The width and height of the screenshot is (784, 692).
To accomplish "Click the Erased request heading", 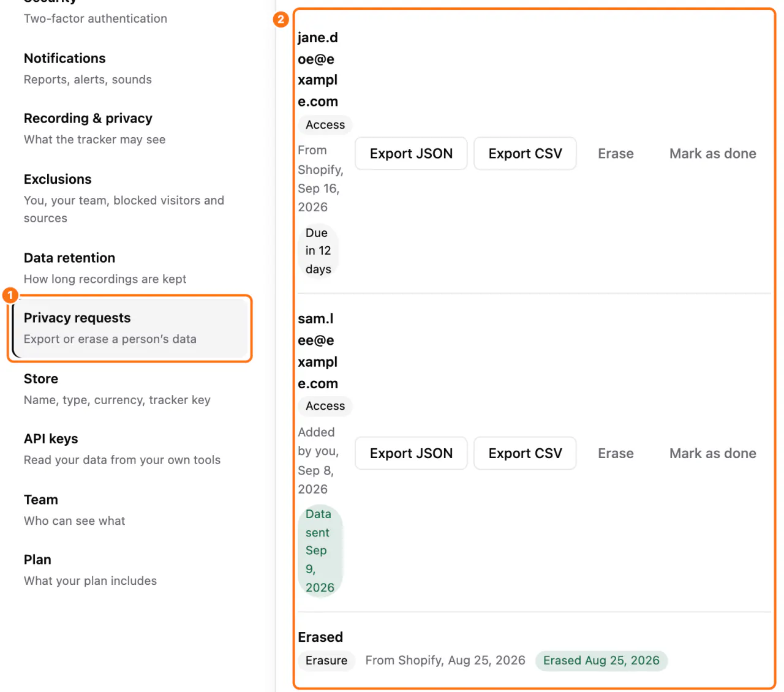I will (x=320, y=637).
